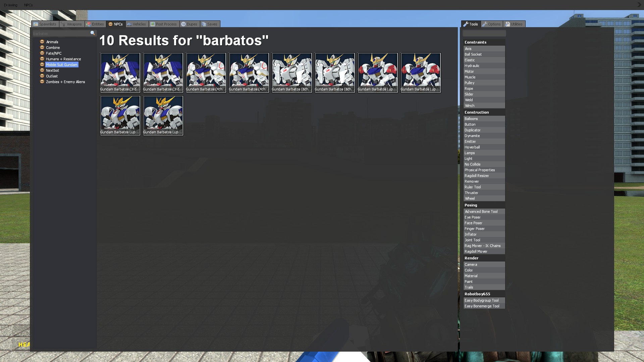Select the Hydraulic tool
Screen dimensions: 644x362
pos(484,66)
